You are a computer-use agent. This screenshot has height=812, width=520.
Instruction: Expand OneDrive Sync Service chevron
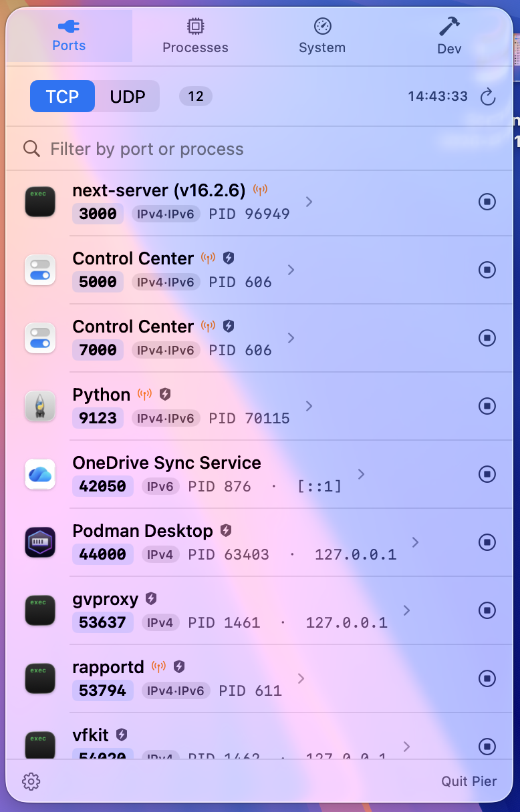[x=361, y=474]
